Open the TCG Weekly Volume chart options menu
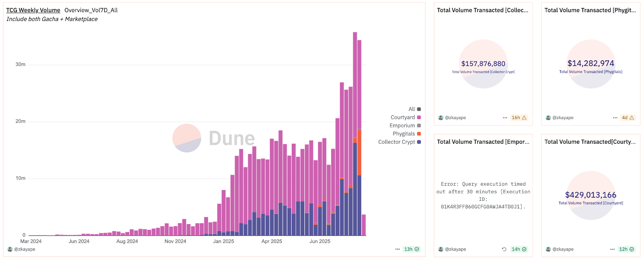The image size is (644, 260). pyautogui.click(x=397, y=249)
